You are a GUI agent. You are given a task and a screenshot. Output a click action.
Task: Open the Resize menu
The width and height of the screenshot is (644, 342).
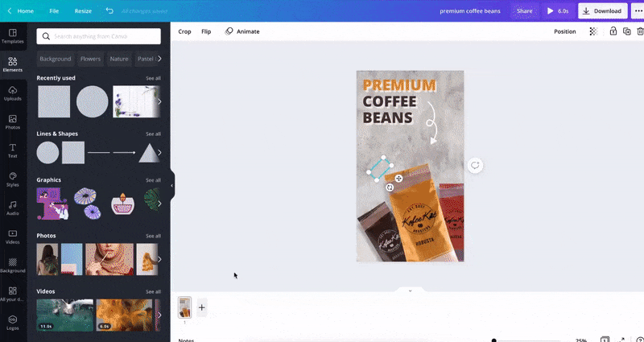[83, 11]
